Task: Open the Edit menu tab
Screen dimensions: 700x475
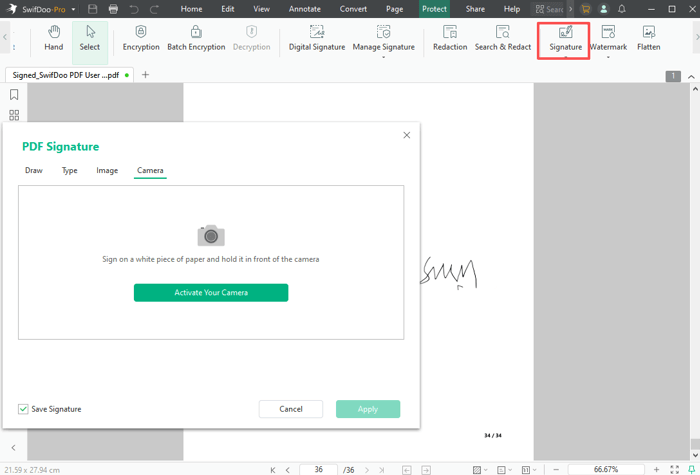Action: tap(228, 9)
